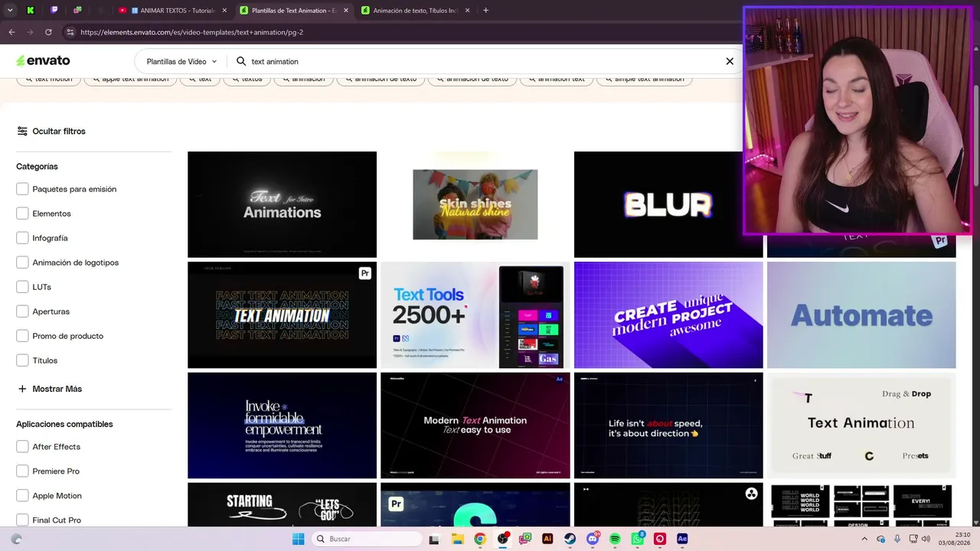
Task: Open OBS Studio from the taskbar
Action: pyautogui.click(x=502, y=539)
